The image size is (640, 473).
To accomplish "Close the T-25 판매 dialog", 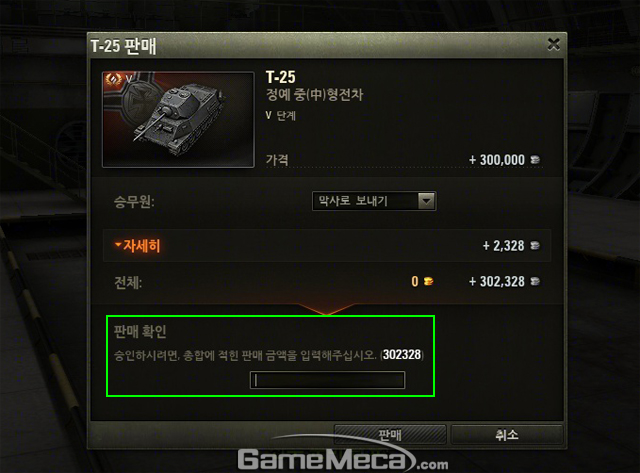I will 553,44.
